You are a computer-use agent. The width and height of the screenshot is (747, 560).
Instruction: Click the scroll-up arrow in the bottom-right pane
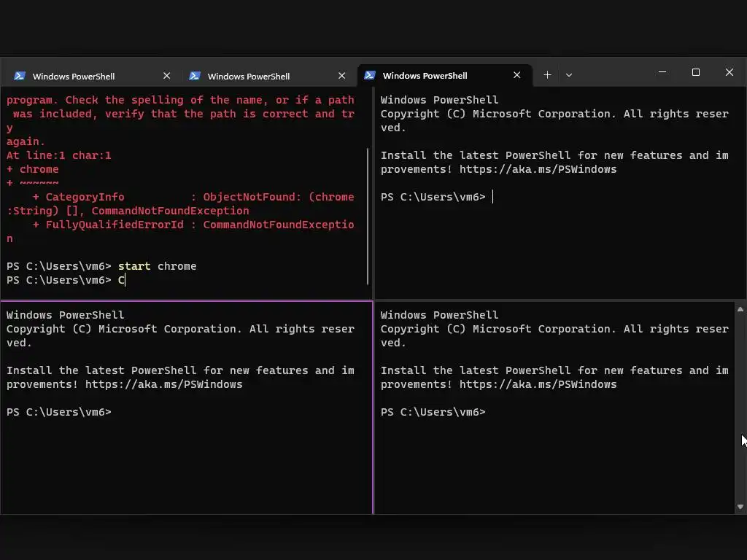(740, 310)
